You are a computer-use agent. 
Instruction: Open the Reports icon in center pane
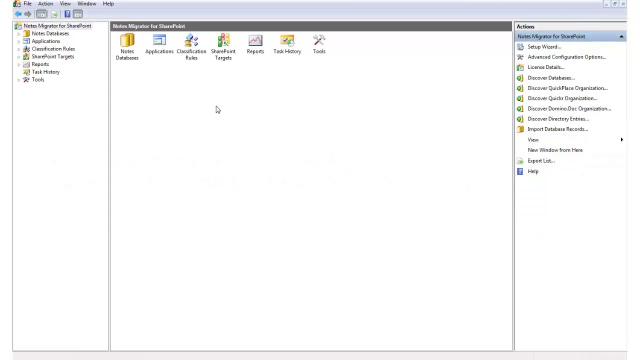coord(255,44)
